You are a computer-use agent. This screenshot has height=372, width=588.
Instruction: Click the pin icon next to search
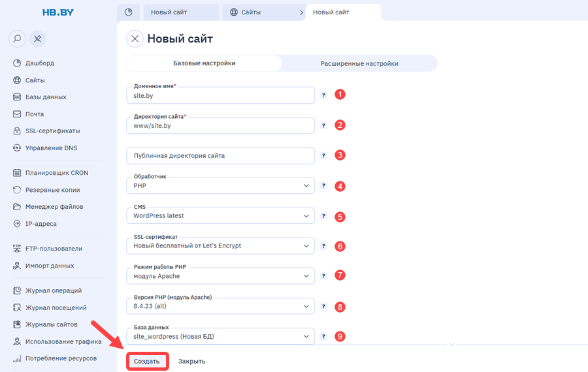coord(37,39)
